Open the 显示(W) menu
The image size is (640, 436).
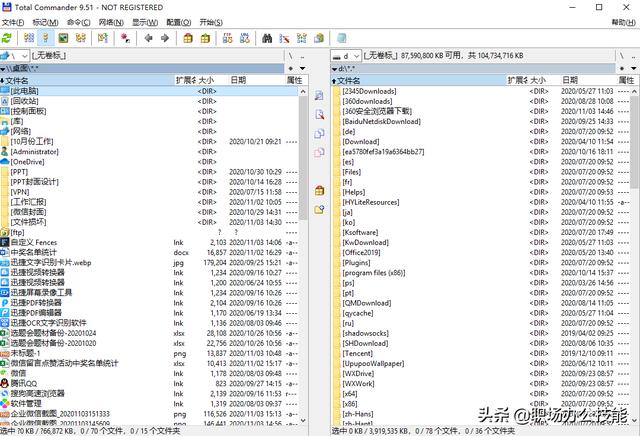tap(145, 22)
